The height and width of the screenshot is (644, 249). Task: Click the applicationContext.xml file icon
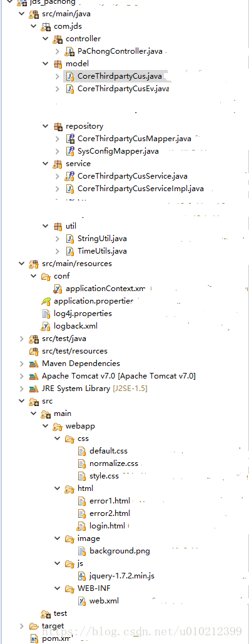click(x=57, y=289)
